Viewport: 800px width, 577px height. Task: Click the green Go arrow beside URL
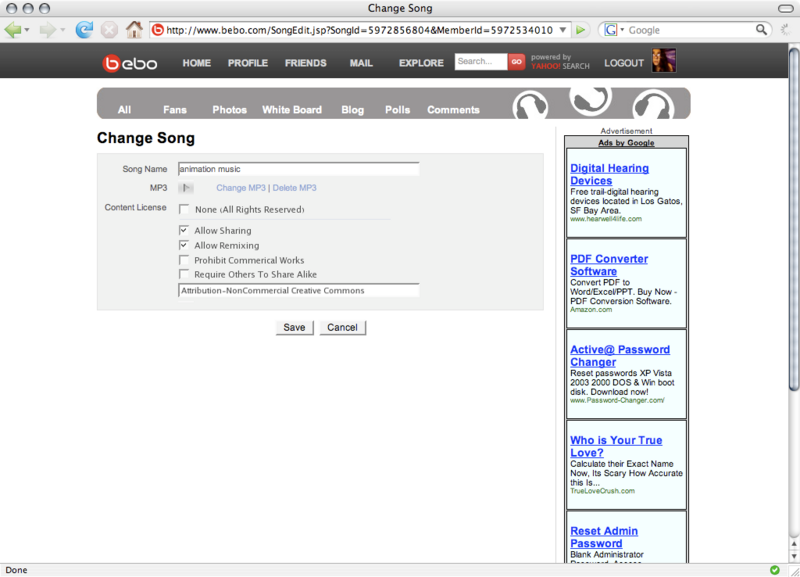coord(581,30)
